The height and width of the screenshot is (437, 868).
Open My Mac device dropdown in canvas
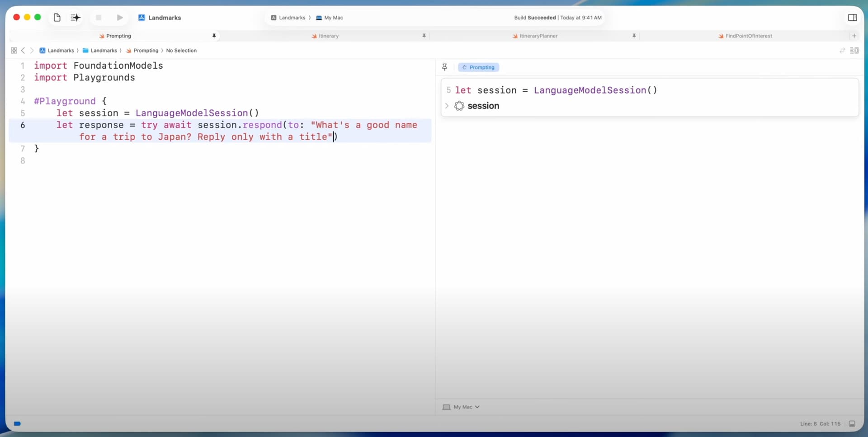tap(461, 407)
